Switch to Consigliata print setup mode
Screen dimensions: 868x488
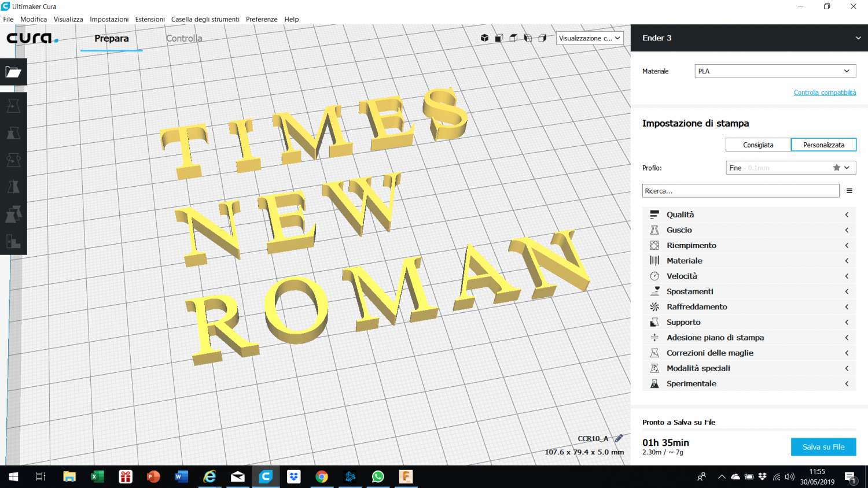coord(758,145)
